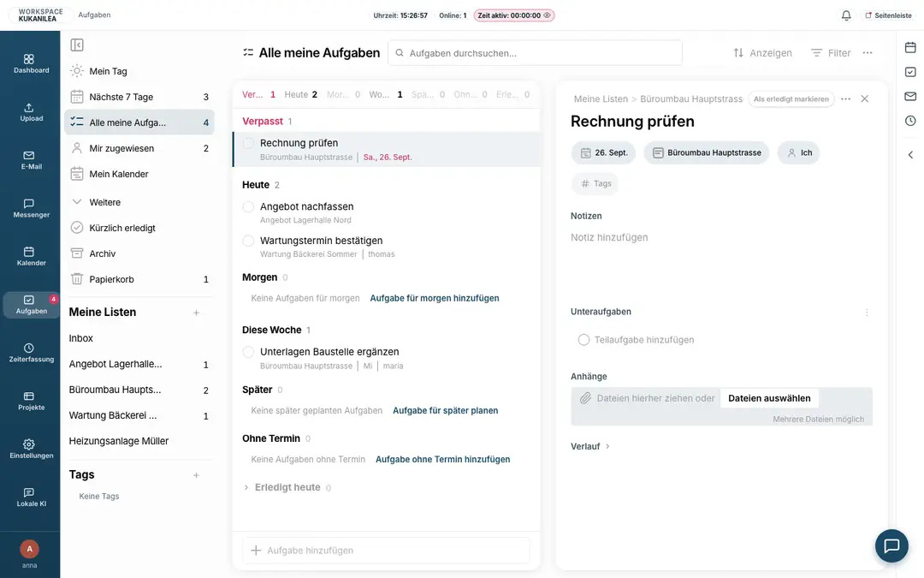Click the Teilaufgabe hinzufügen circle
924x578 pixels.
(x=583, y=340)
